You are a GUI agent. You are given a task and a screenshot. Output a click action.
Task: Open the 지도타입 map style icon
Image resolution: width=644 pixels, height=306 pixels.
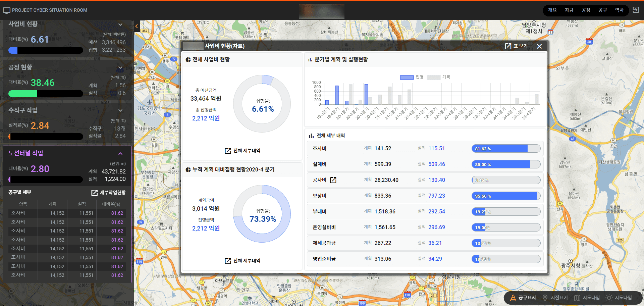578,298
